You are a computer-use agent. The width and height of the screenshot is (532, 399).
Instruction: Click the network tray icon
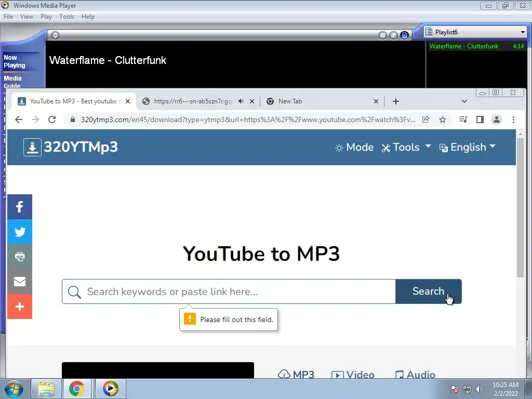click(467, 389)
